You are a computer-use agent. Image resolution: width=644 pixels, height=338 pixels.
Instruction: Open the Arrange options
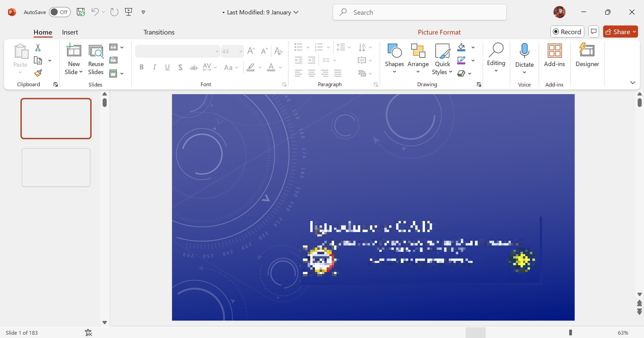point(418,59)
